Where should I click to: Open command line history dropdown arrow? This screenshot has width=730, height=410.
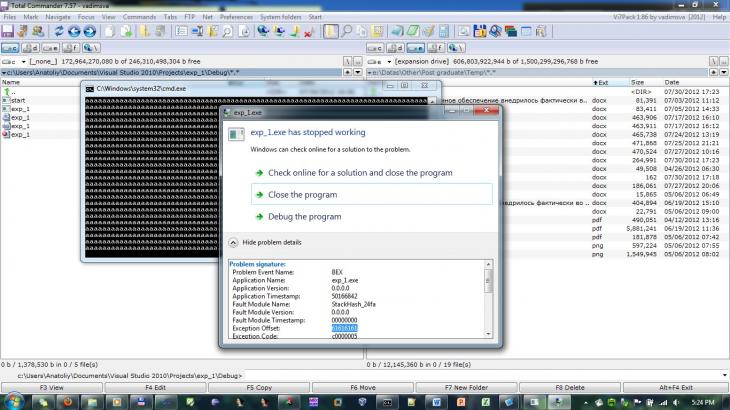724,375
